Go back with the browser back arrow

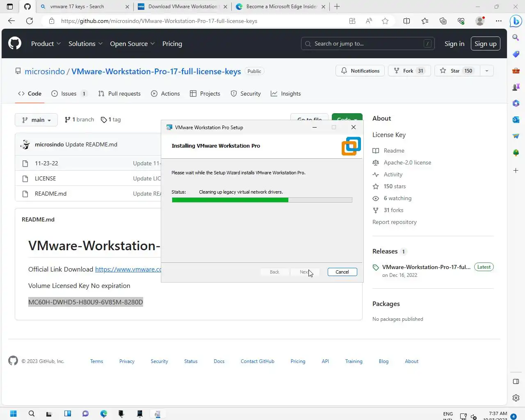(x=11, y=21)
